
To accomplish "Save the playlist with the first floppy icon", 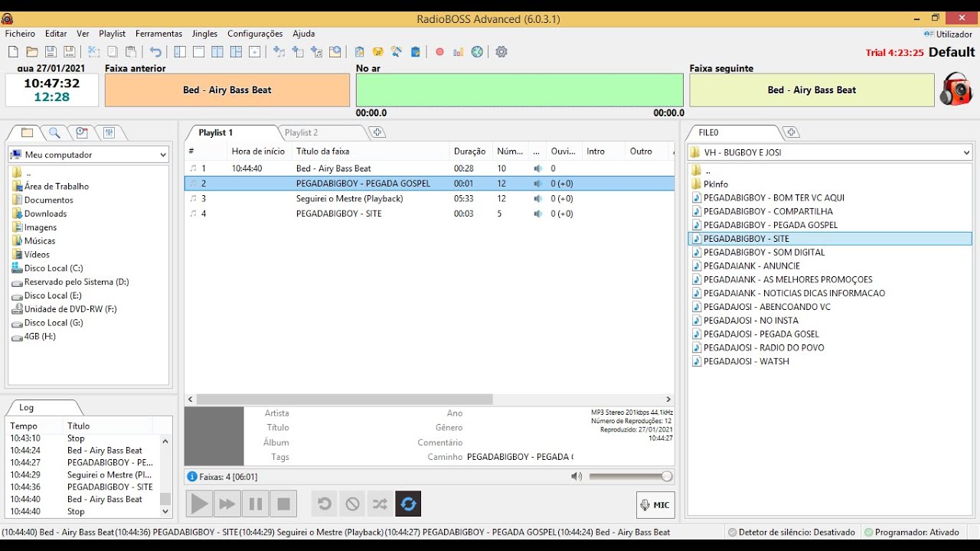I will 51,52.
